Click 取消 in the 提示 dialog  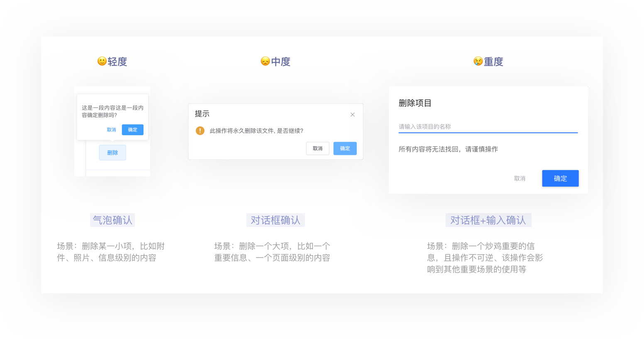pyautogui.click(x=317, y=149)
